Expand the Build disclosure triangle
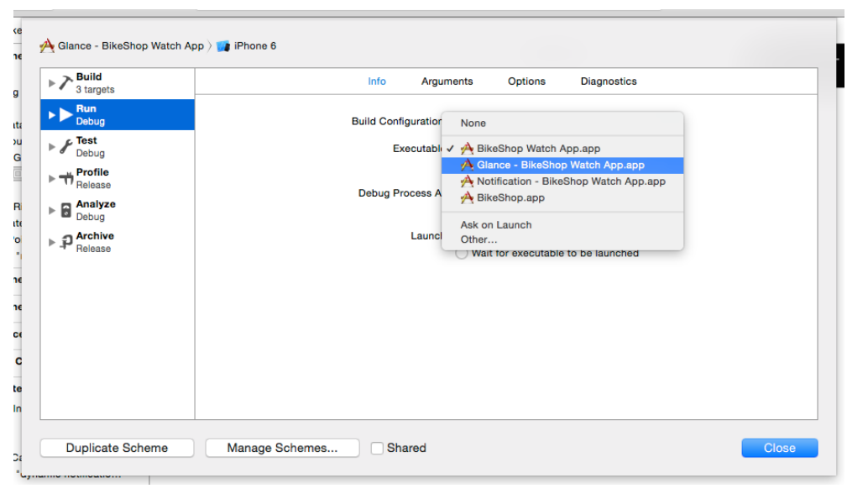This screenshot has height=499, width=868. [51, 83]
